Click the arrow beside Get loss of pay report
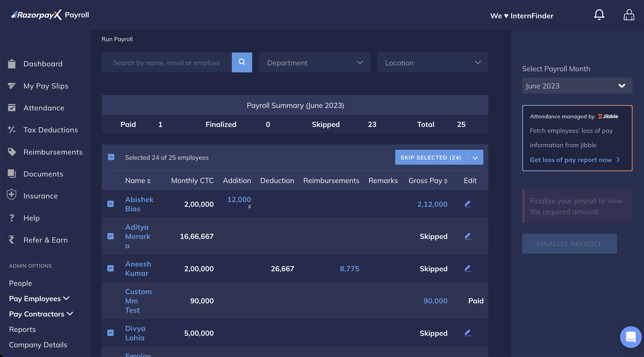This screenshot has height=357, width=644. click(618, 160)
